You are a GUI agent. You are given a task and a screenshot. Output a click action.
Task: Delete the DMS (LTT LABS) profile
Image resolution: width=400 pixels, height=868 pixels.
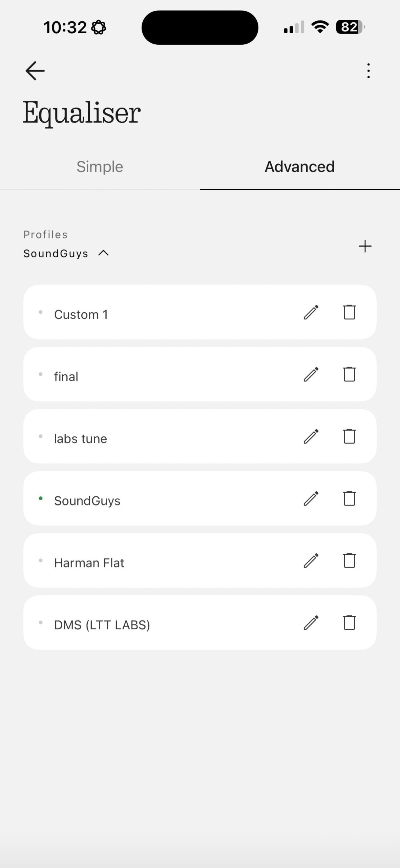click(x=349, y=623)
